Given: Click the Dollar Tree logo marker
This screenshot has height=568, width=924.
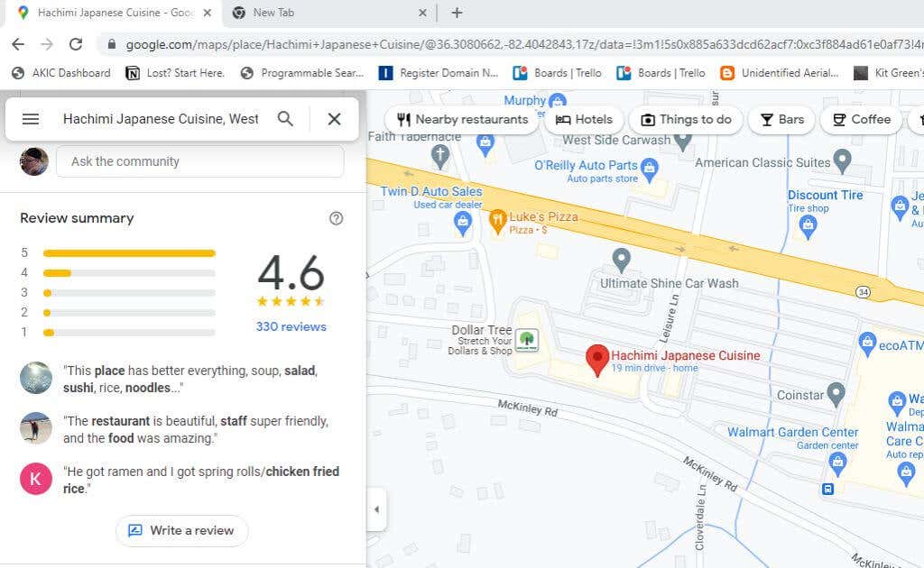Looking at the screenshot, I should pos(526,340).
